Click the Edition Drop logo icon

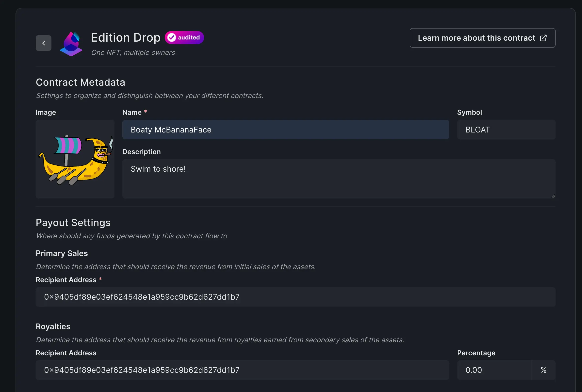pos(71,44)
